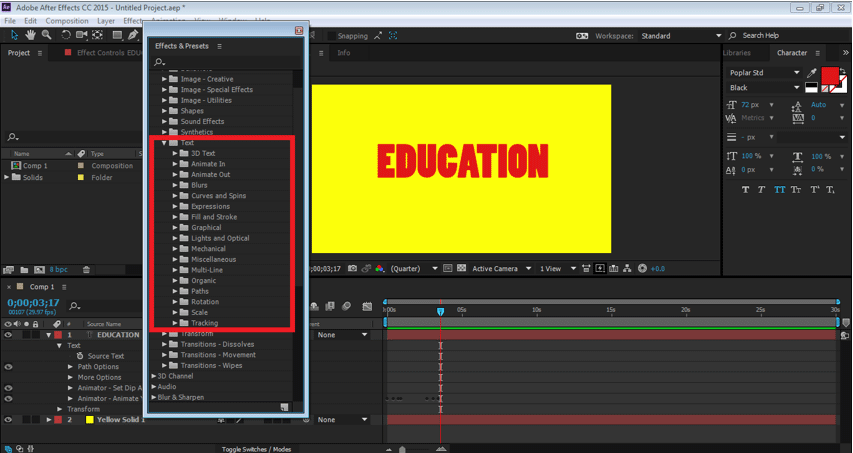The height and width of the screenshot is (453, 853).
Task: Take a viewer snapshot with camera icon
Action: [x=353, y=269]
